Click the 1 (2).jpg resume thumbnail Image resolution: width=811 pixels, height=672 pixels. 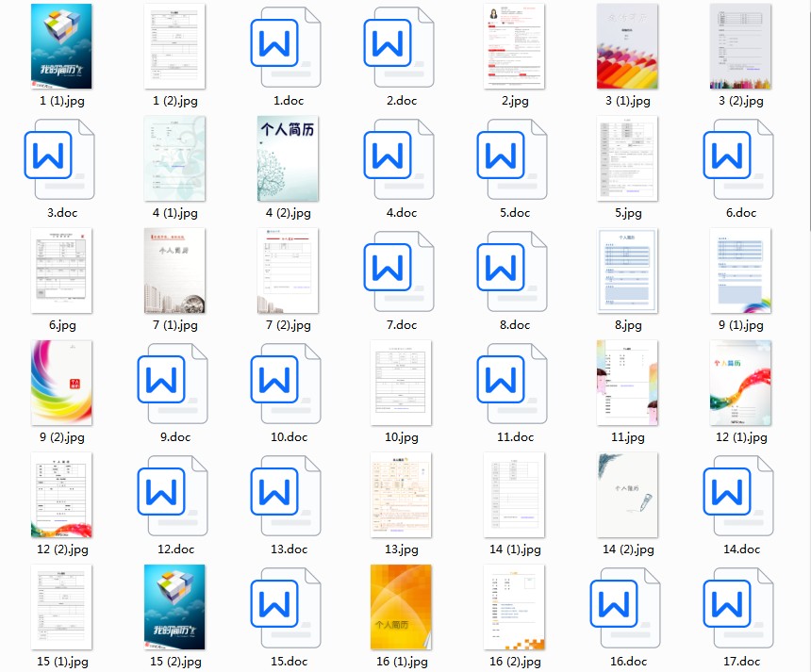click(x=174, y=46)
